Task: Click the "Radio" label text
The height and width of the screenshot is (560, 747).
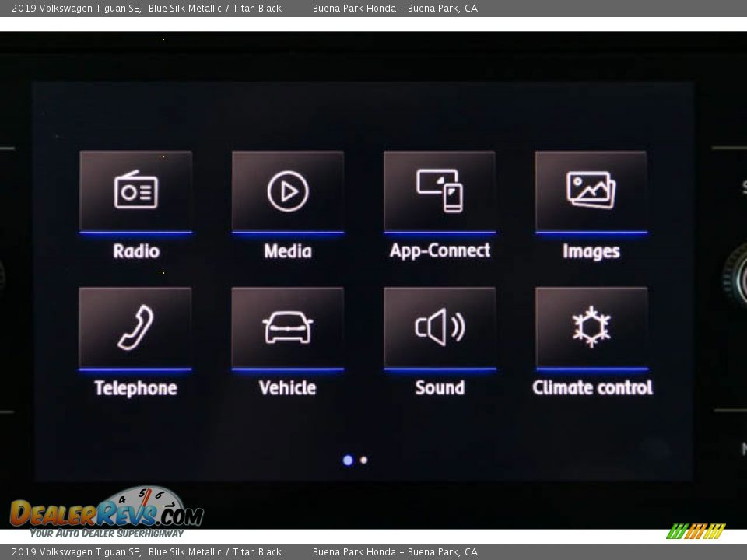Action: tap(136, 251)
